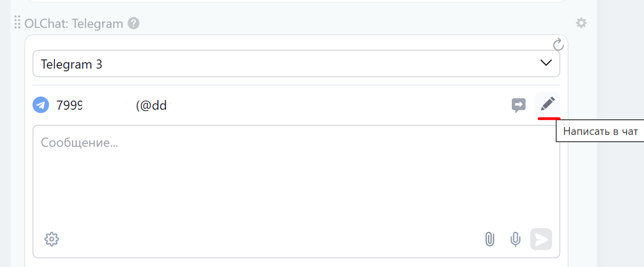Click the 'Написать в чат' tooltip label
This screenshot has width=644, height=267.
tap(600, 131)
